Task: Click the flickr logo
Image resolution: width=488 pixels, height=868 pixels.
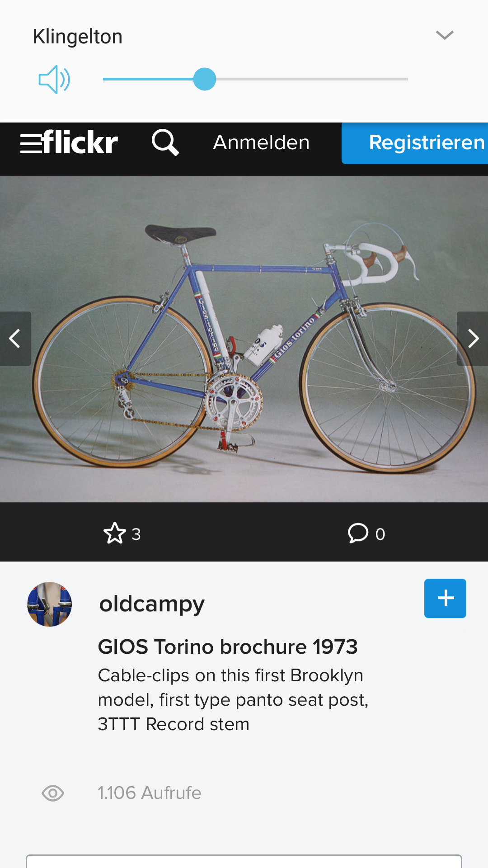Action: tap(80, 142)
